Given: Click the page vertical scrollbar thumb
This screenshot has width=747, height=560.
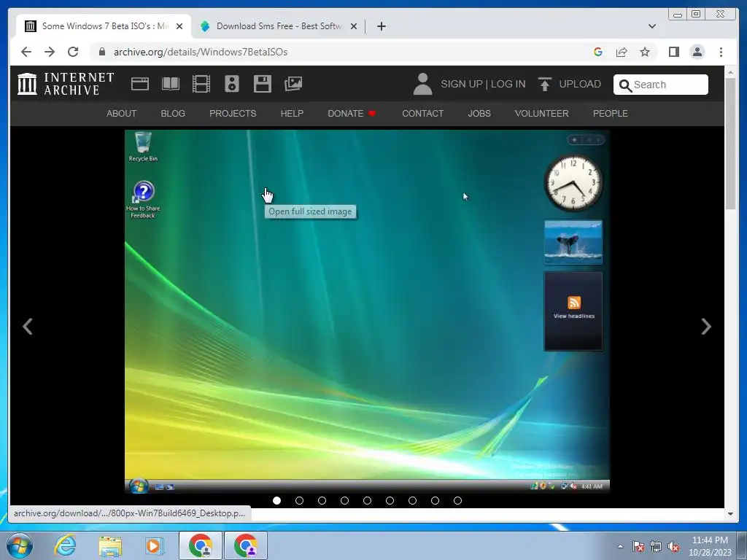Looking at the screenshot, I should [x=730, y=143].
